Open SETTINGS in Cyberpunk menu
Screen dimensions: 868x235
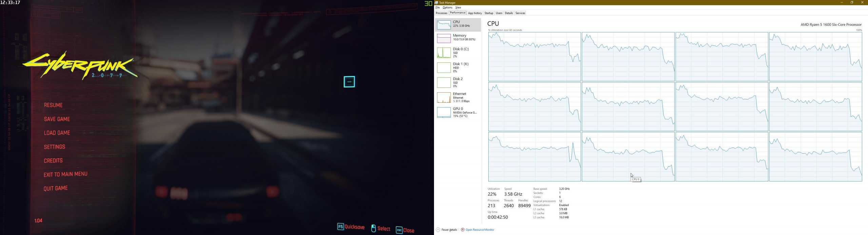click(x=55, y=147)
